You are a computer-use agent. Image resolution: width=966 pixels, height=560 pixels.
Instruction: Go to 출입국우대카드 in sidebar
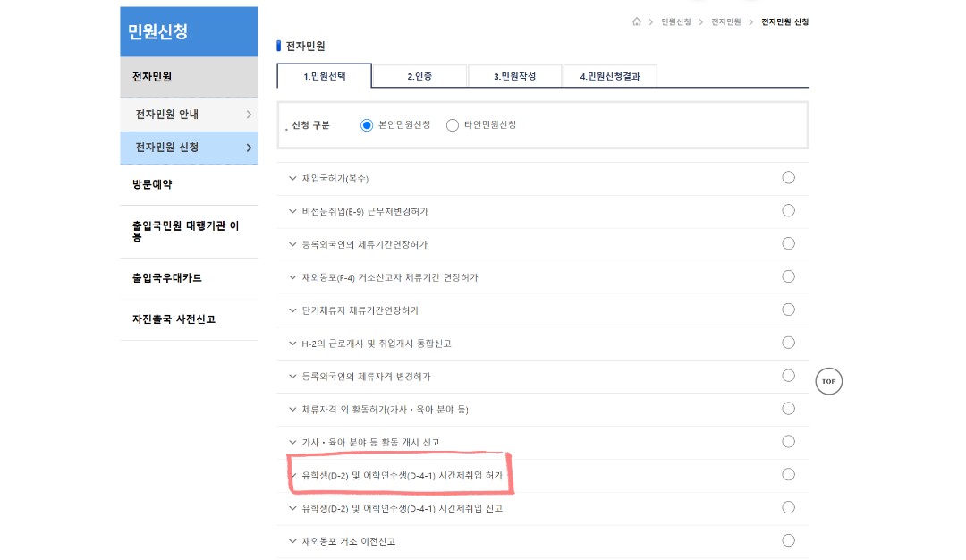click(x=189, y=278)
